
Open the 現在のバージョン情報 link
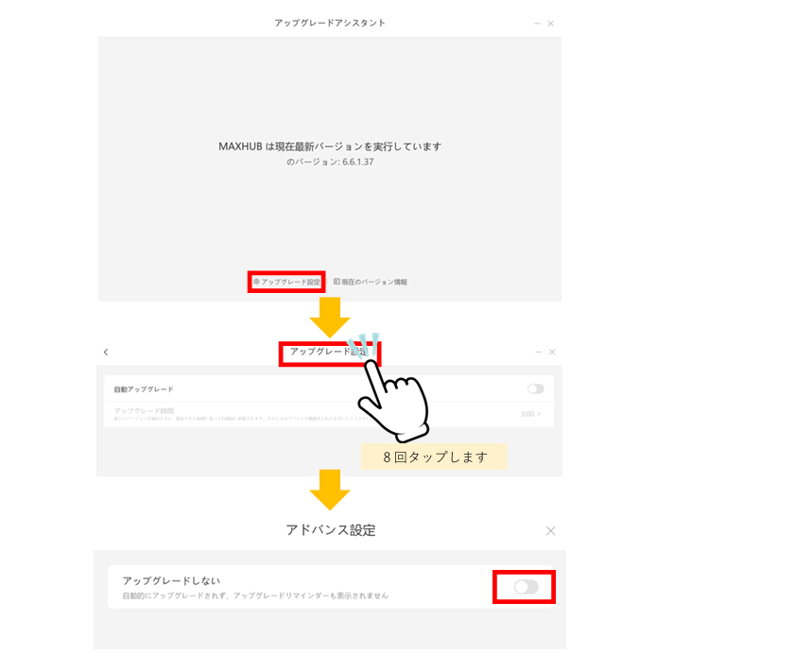pyautogui.click(x=374, y=282)
